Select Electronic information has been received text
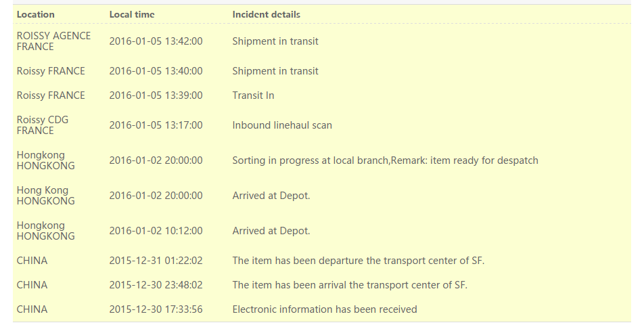Image resolution: width=644 pixels, height=327 pixels. pyautogui.click(x=325, y=309)
